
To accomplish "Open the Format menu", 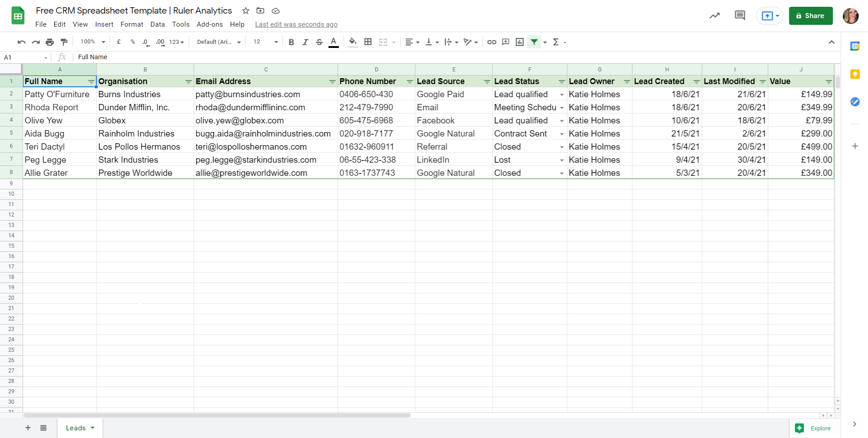I will tap(132, 24).
